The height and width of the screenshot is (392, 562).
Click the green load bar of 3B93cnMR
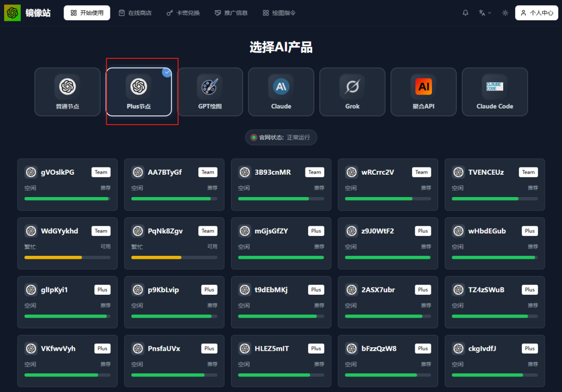pos(274,199)
